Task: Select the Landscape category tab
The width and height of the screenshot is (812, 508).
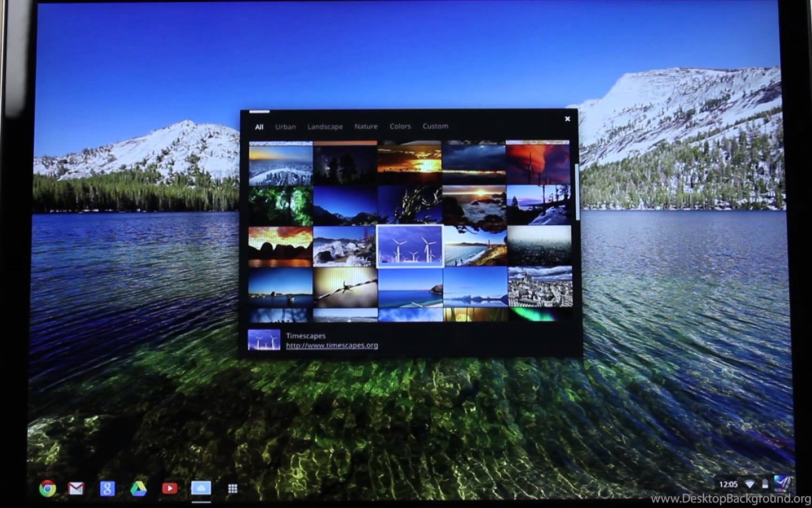Action: pyautogui.click(x=325, y=126)
